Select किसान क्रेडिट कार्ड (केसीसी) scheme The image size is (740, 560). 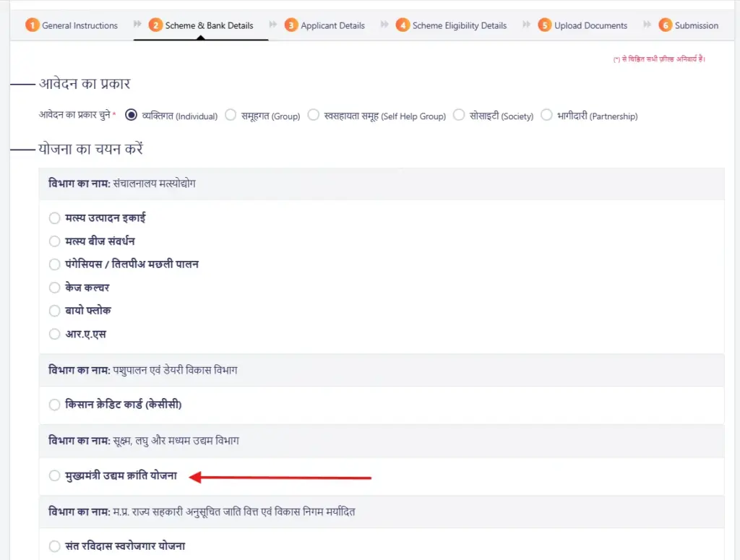[55, 405]
